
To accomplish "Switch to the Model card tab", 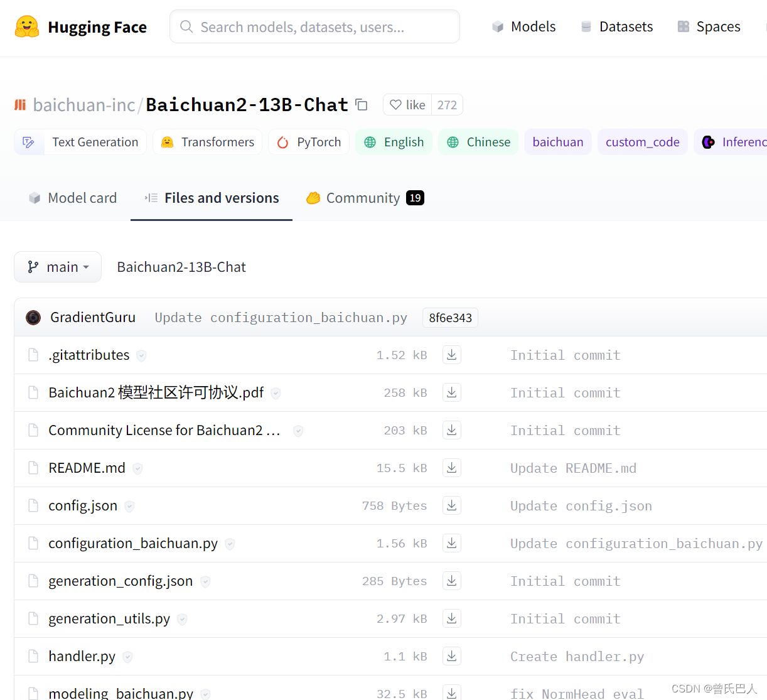I will pyautogui.click(x=73, y=198).
